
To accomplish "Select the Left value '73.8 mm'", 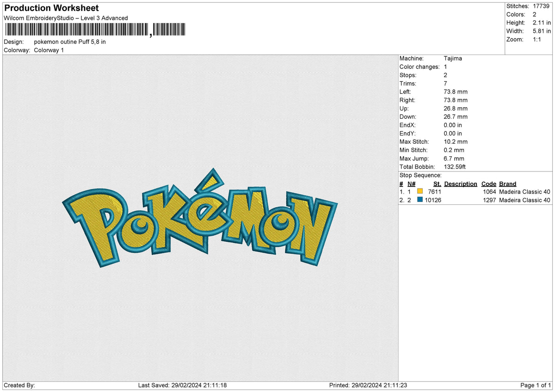I will click(x=456, y=92).
